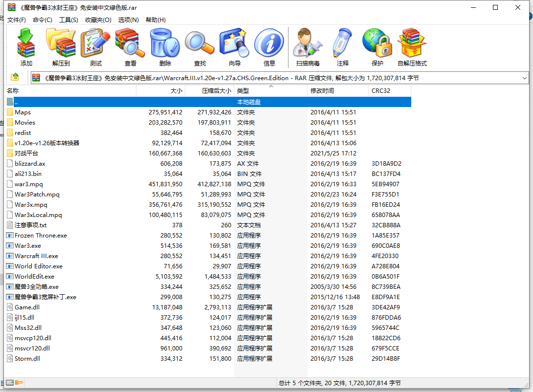Launch the Wizard (向导) tool
This screenshot has width=533, height=392.
tap(234, 47)
